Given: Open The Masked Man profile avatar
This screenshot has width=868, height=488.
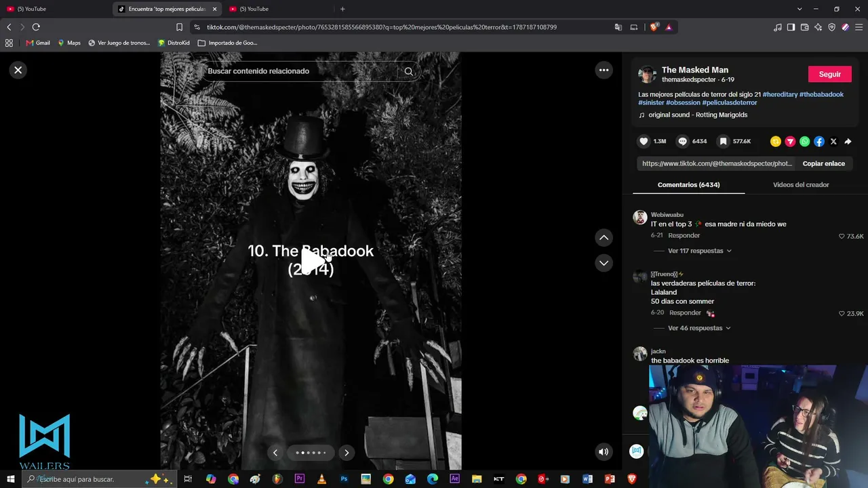Looking at the screenshot, I should [647, 75].
